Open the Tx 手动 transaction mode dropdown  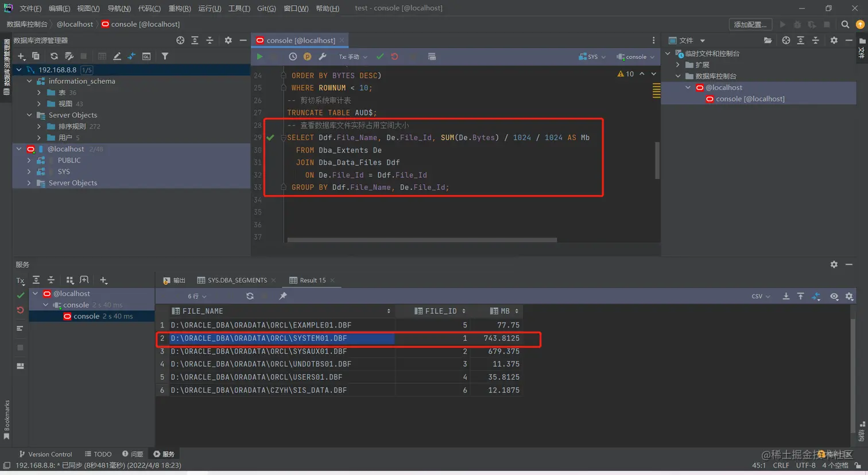352,57
